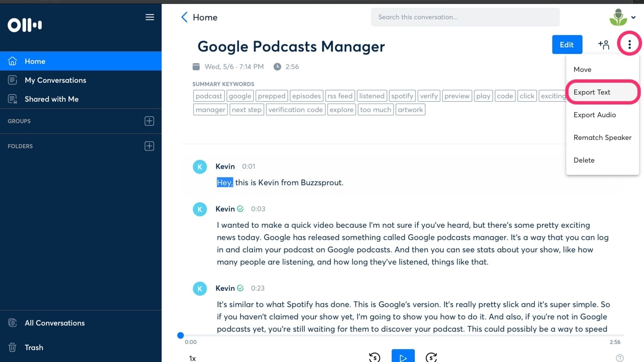Select Export Audio from the menu
644x362 pixels.
602,115
